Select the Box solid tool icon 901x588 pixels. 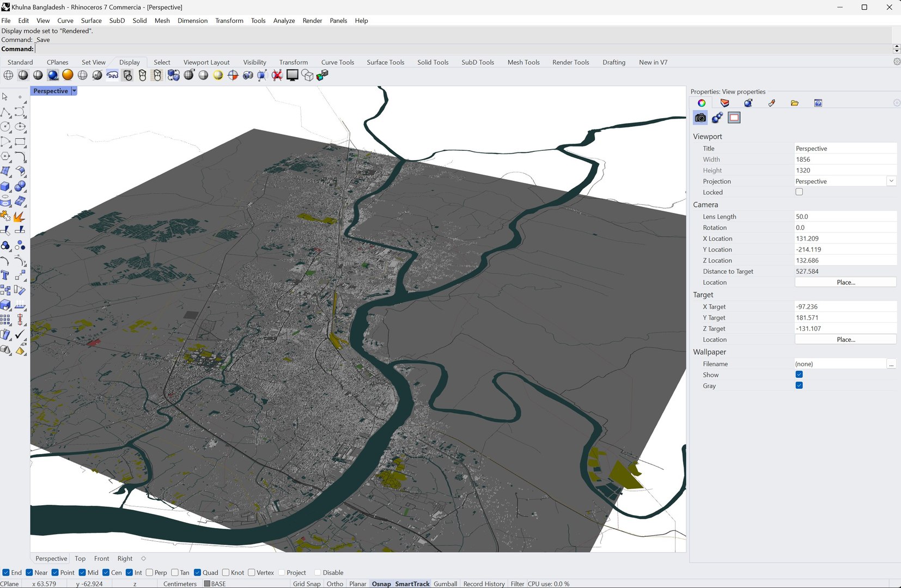pos(5,187)
